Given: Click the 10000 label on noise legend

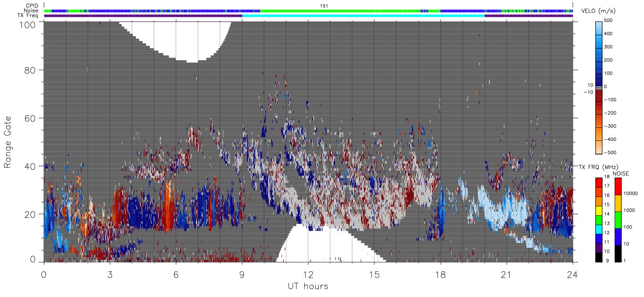Looking at the screenshot, I should (x=631, y=194).
